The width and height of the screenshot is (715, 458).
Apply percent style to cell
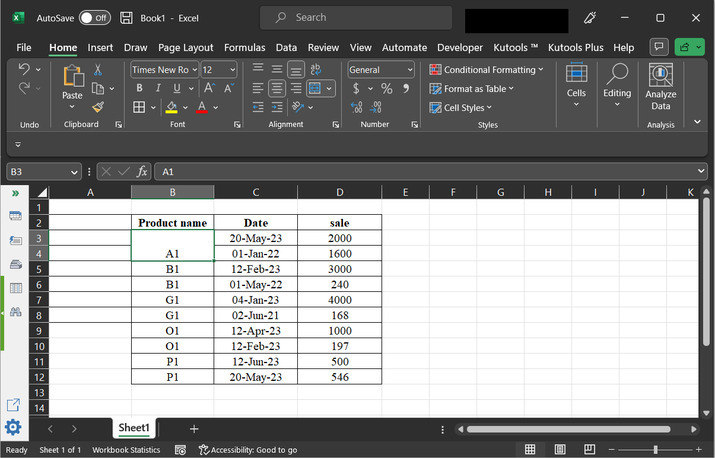pyautogui.click(x=386, y=89)
